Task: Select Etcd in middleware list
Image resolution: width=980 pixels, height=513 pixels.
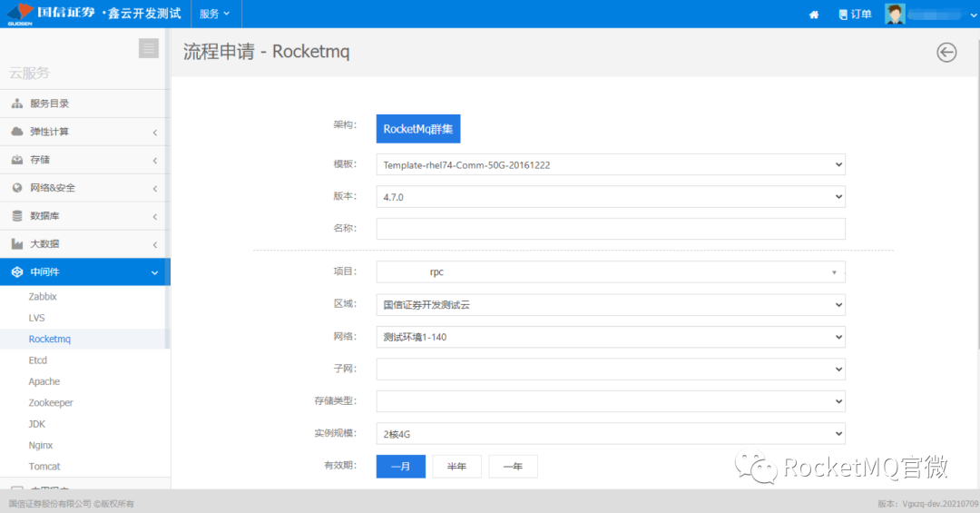Action: tap(37, 360)
